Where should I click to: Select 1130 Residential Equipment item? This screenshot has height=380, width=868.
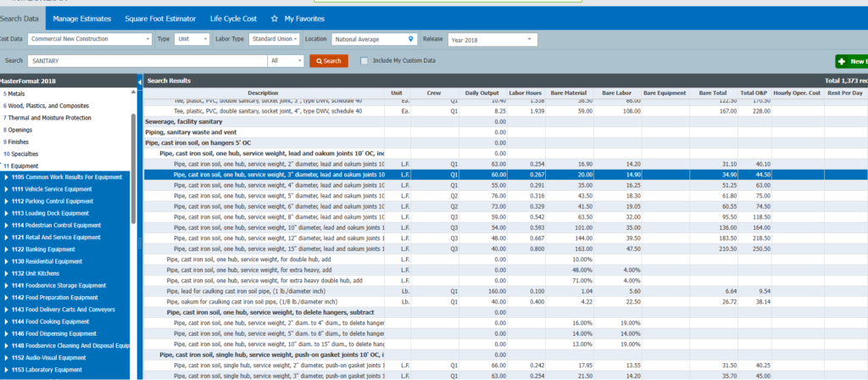point(47,261)
